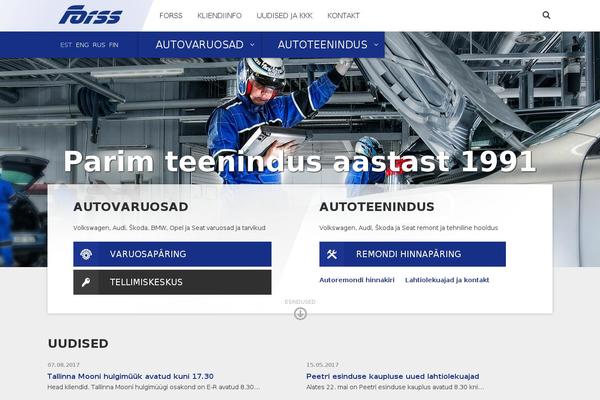Image resolution: width=600 pixels, height=400 pixels.
Task: Open the Kliendiinfo menu item
Action: (219, 16)
